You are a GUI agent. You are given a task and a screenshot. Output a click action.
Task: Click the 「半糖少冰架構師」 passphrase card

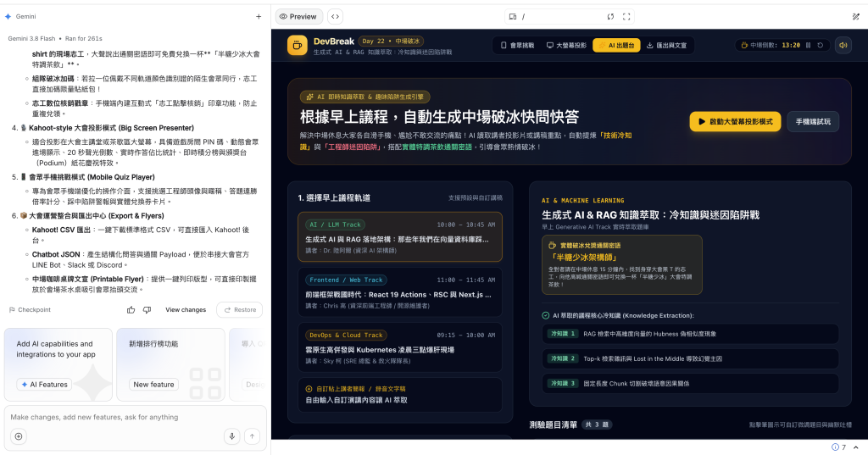(621, 264)
